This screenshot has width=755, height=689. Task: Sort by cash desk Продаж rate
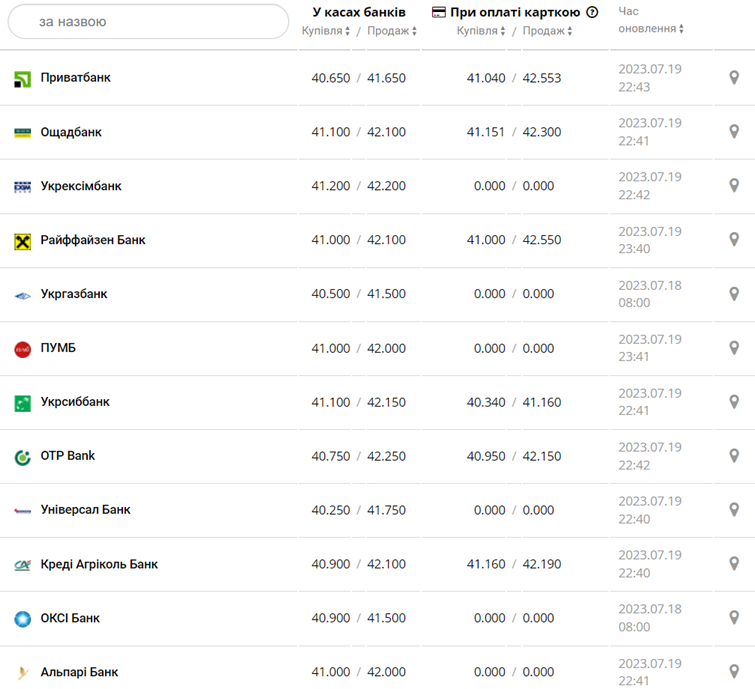(392, 31)
